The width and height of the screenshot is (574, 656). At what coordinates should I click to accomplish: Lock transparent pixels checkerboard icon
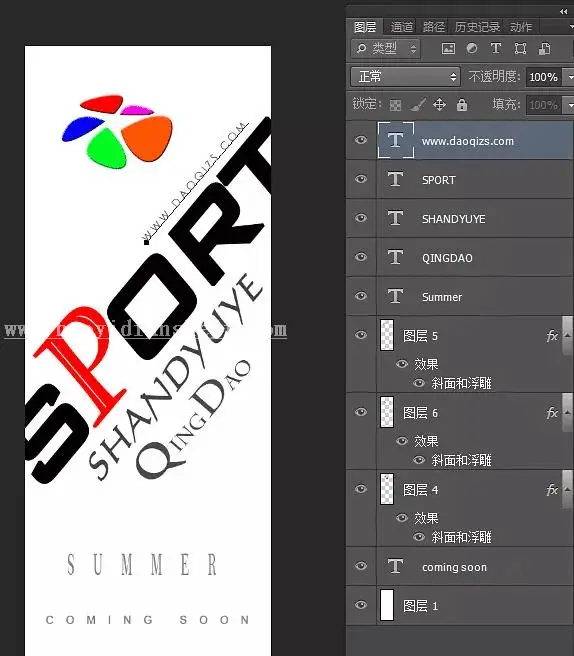(395, 105)
